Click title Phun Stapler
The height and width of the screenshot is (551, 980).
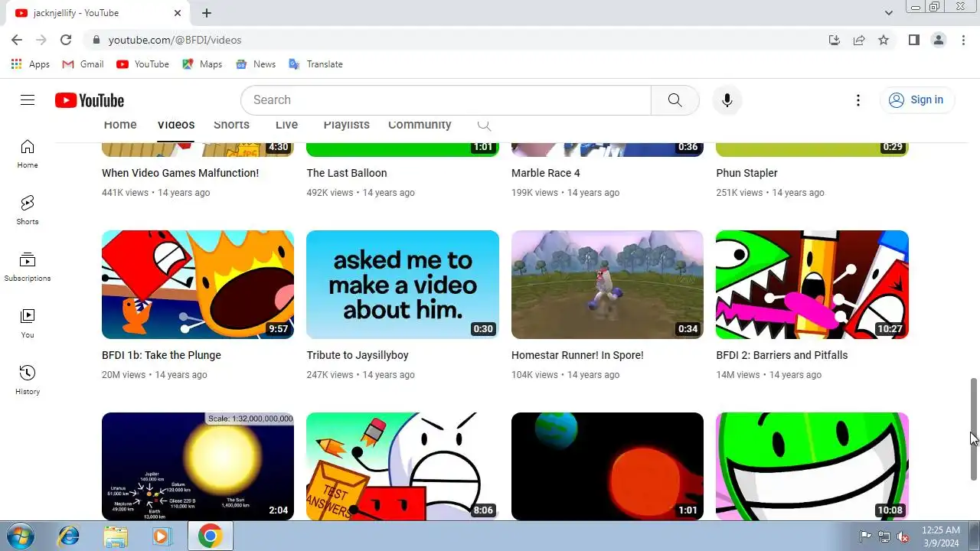point(746,173)
